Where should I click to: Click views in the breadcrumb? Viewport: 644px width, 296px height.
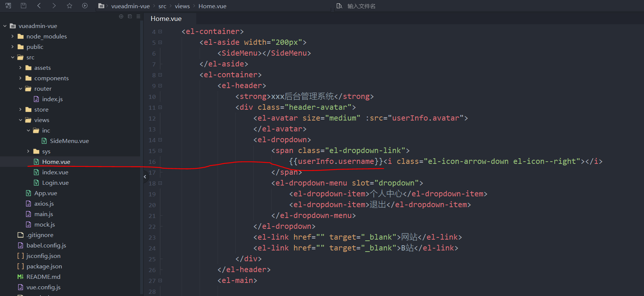tap(182, 6)
